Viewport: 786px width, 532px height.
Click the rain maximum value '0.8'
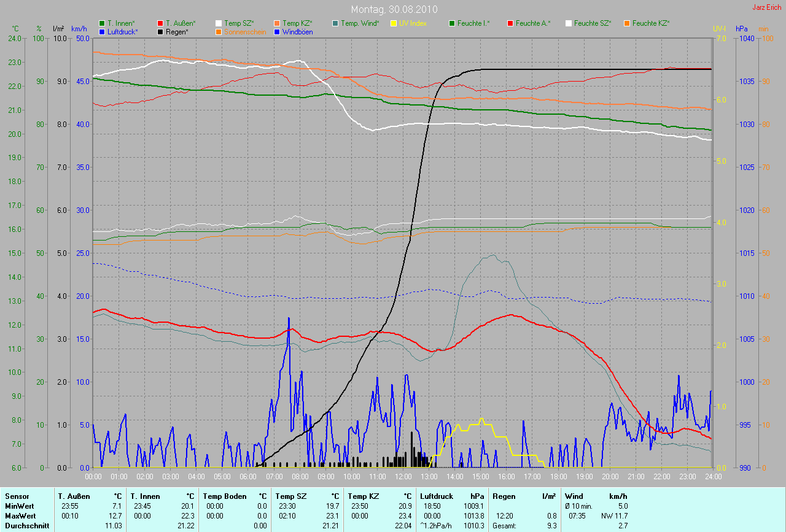point(551,515)
